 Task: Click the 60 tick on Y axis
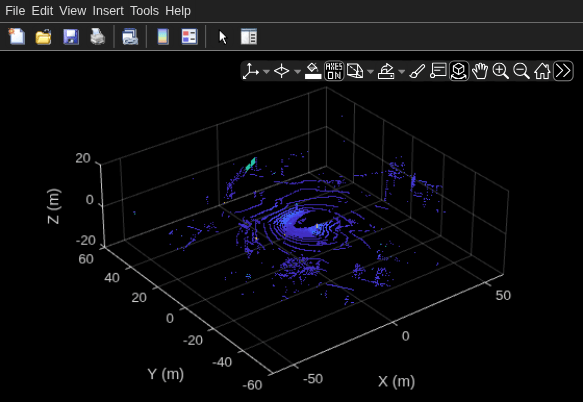coord(86,259)
